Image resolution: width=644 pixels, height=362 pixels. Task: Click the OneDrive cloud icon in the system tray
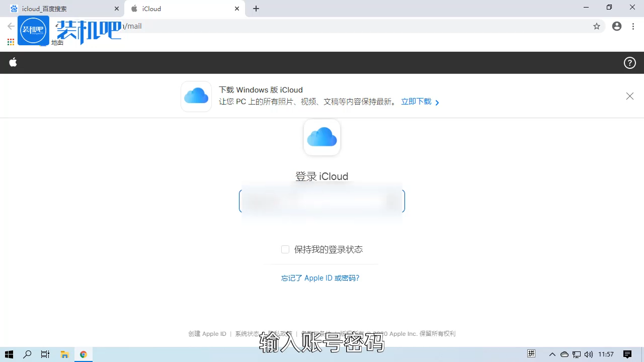click(564, 354)
